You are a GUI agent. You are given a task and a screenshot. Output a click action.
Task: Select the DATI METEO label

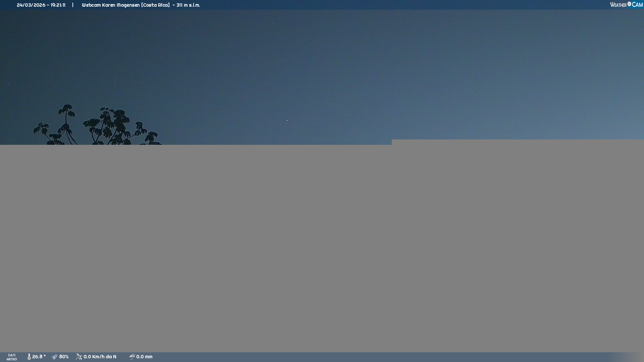[x=12, y=357]
